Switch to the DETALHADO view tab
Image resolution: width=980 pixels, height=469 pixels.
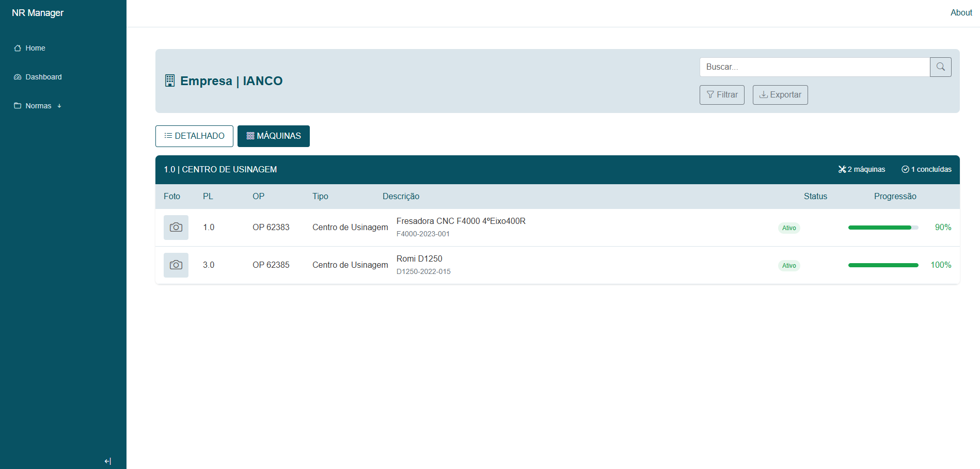pyautogui.click(x=194, y=136)
